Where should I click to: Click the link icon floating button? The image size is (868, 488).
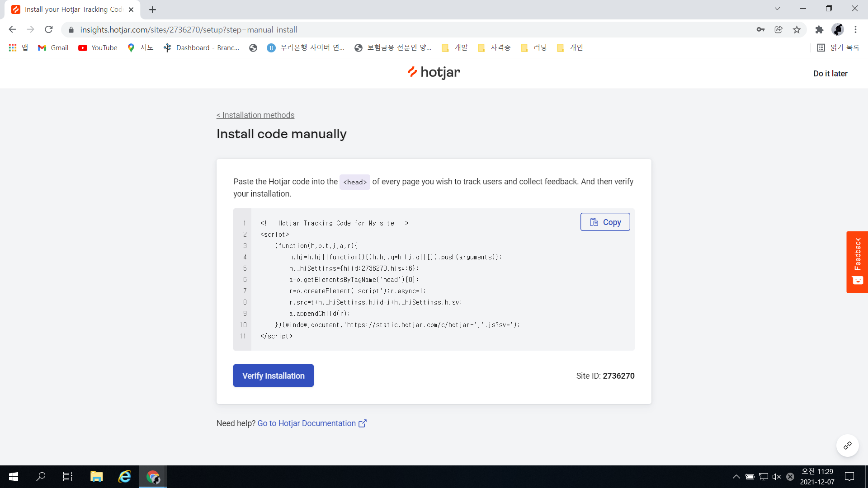847,446
